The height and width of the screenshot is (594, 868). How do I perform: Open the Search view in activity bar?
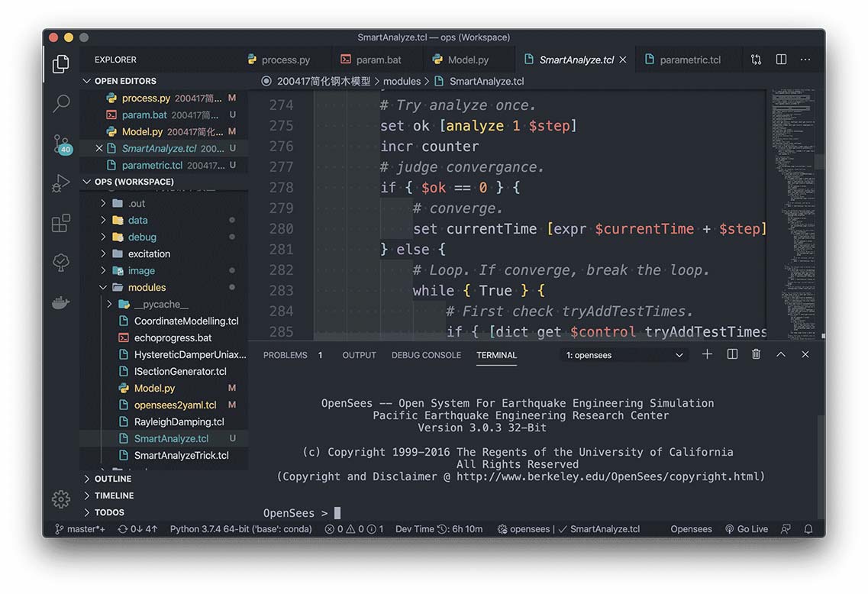[61, 103]
